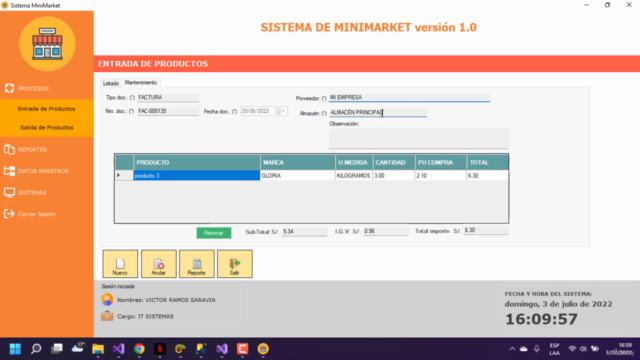Open the volume tray icon
The height and width of the screenshot is (360, 640).
[x=583, y=349]
